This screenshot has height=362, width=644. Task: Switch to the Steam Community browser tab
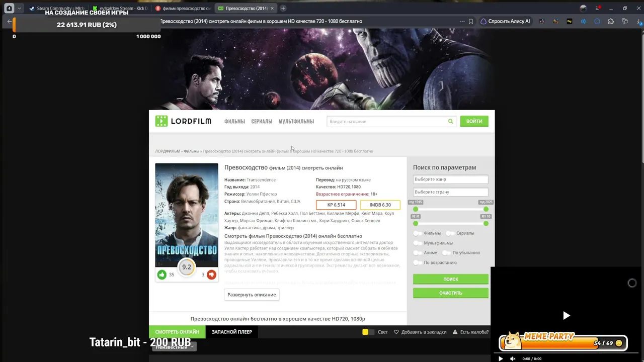point(56,8)
